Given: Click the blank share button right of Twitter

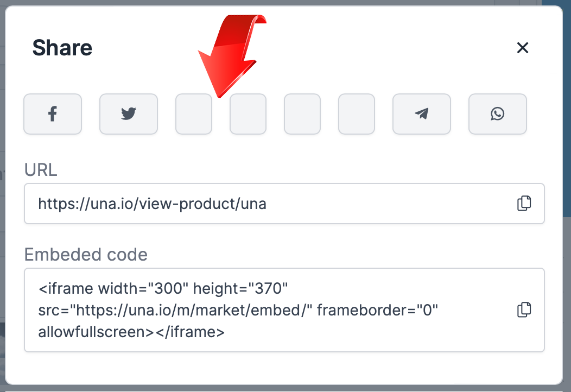Looking at the screenshot, I should [x=194, y=114].
